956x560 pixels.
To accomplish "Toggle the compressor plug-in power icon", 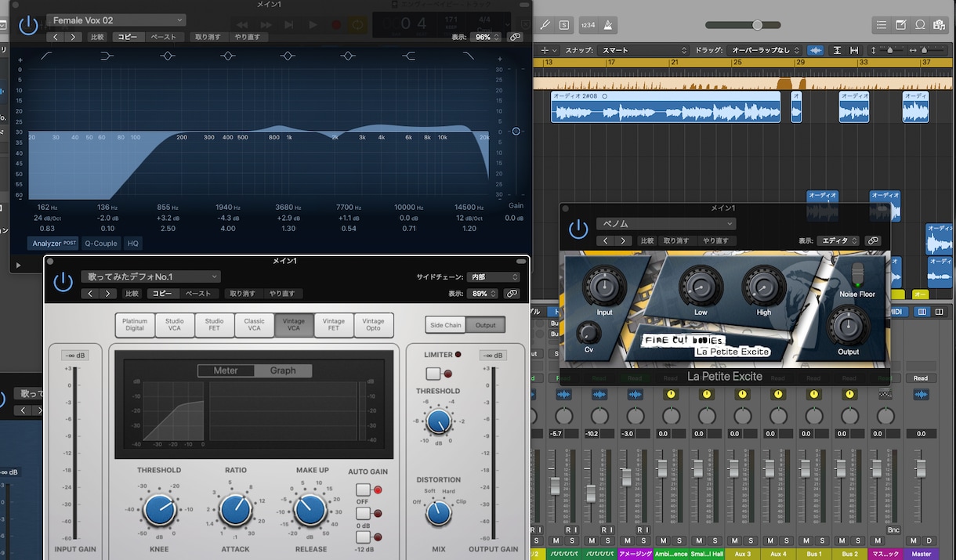I will 63,283.
